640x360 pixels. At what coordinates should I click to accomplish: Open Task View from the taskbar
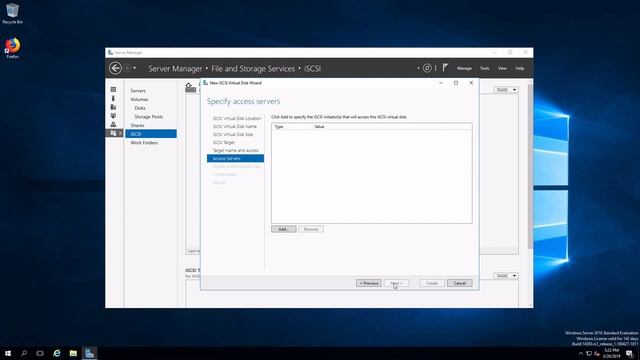pos(40,353)
